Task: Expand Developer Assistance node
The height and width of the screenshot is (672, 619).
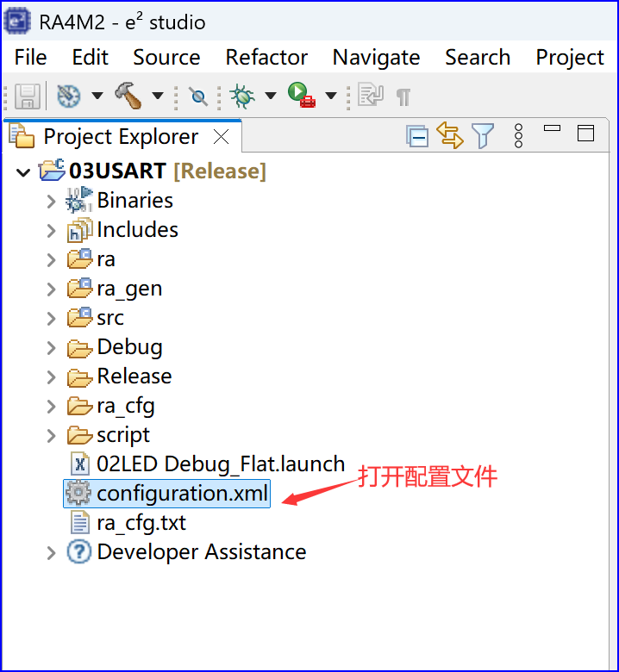Action: 51,553
